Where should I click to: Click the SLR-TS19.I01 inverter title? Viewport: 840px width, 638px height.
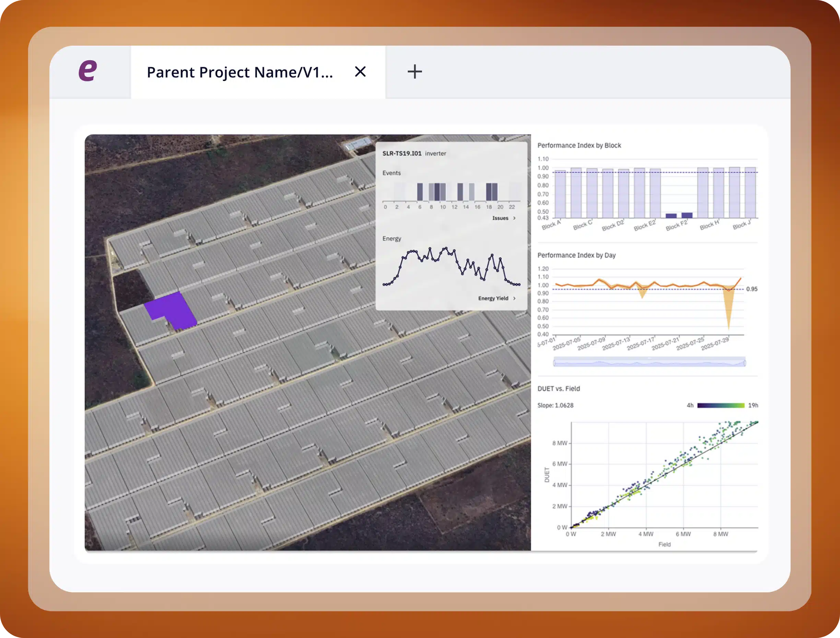coord(401,153)
